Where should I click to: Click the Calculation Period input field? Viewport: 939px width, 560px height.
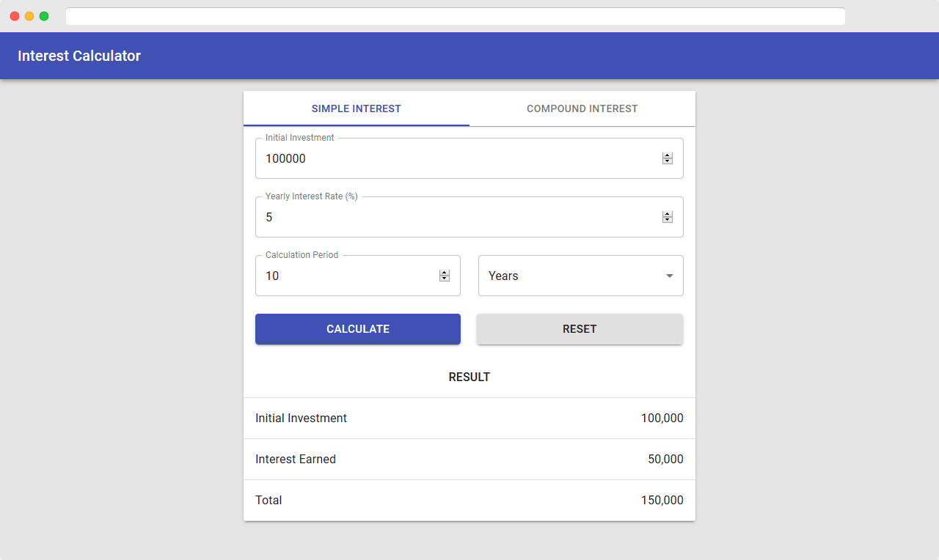point(358,276)
